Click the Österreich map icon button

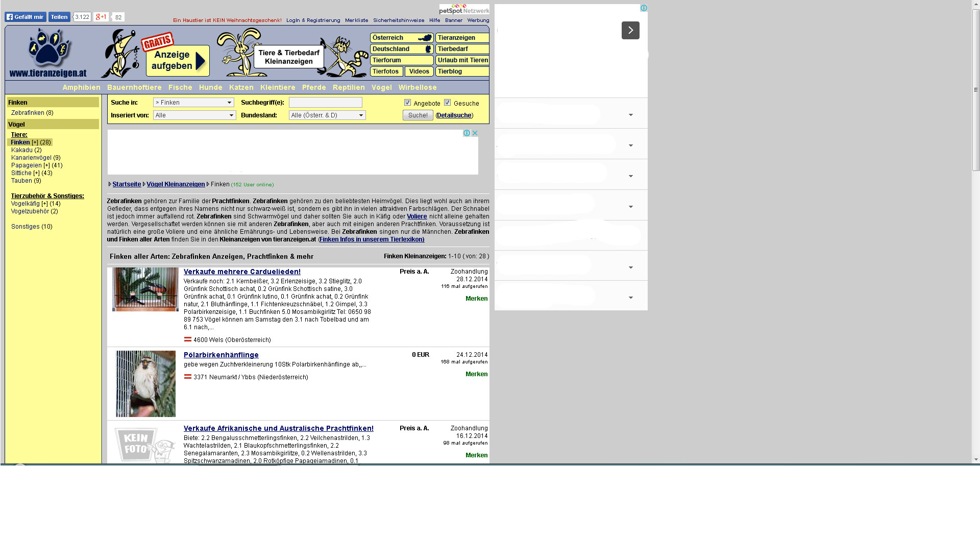coord(402,38)
